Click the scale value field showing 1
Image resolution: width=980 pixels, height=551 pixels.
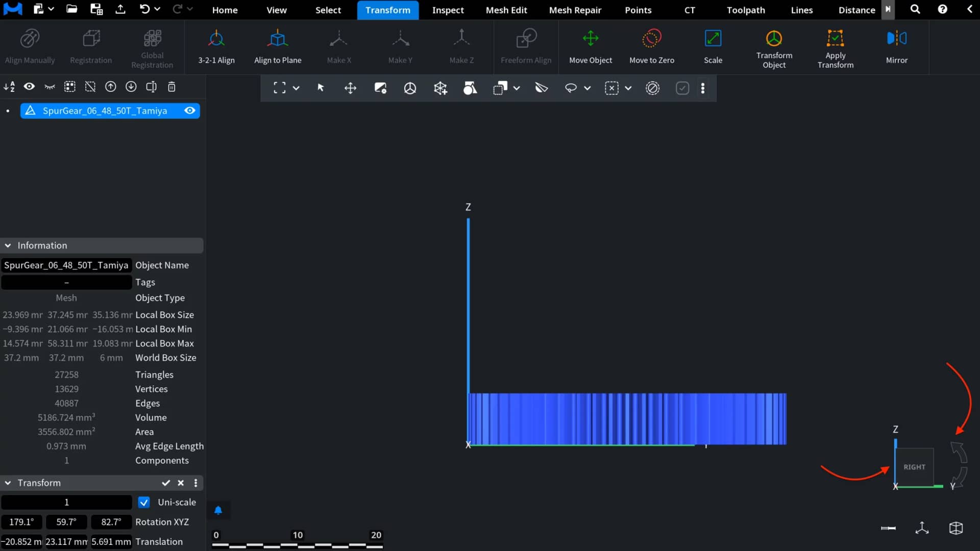[66, 503]
